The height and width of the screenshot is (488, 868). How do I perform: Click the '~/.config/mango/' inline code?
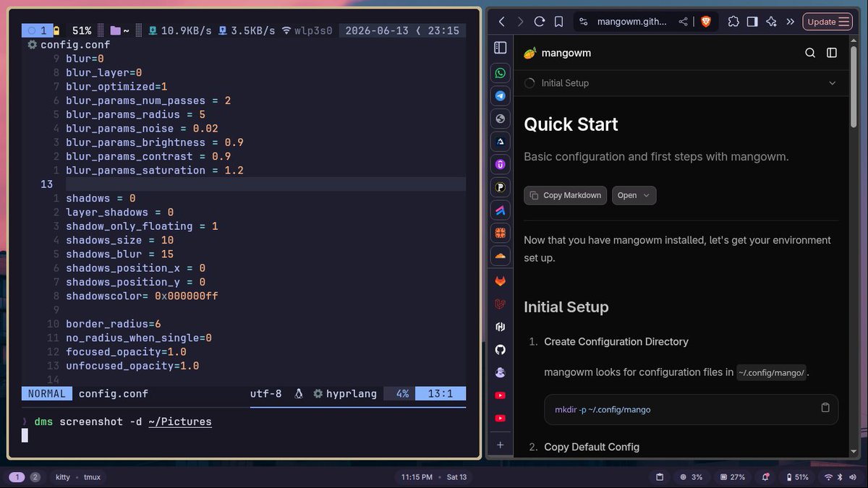[771, 372]
